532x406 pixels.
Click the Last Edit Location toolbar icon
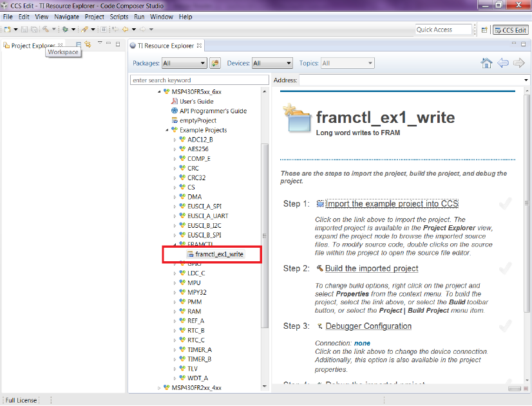click(x=115, y=30)
